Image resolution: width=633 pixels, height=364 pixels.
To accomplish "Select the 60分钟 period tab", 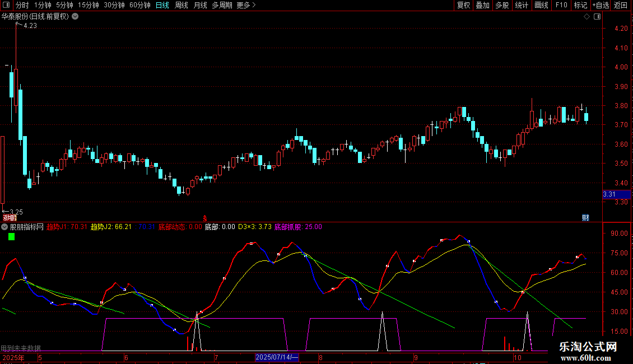I will [140, 5].
